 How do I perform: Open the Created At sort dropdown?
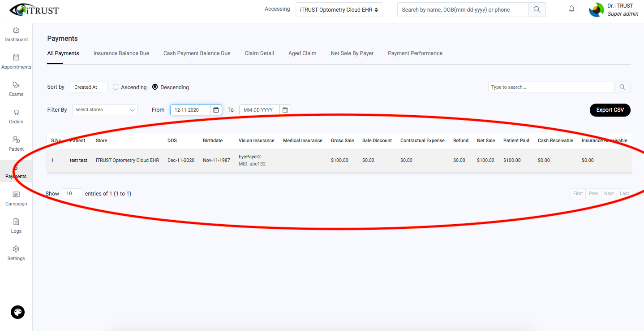[x=88, y=87]
